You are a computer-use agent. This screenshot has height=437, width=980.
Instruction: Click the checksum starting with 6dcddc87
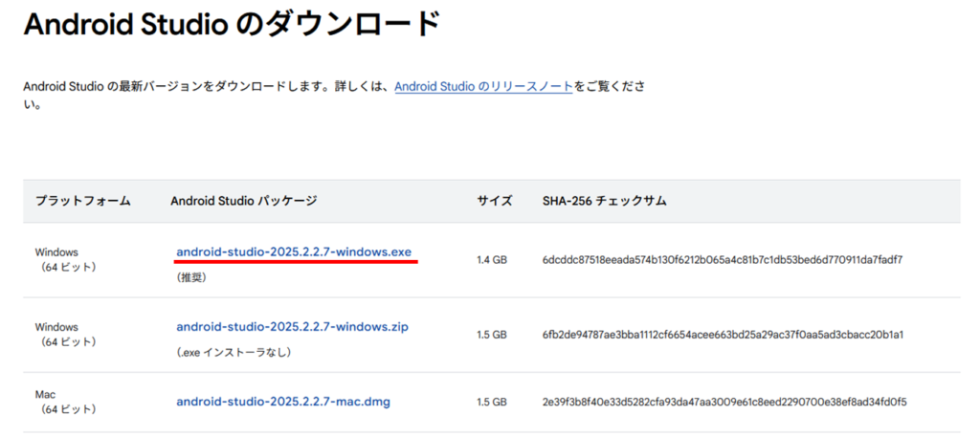pos(723,260)
